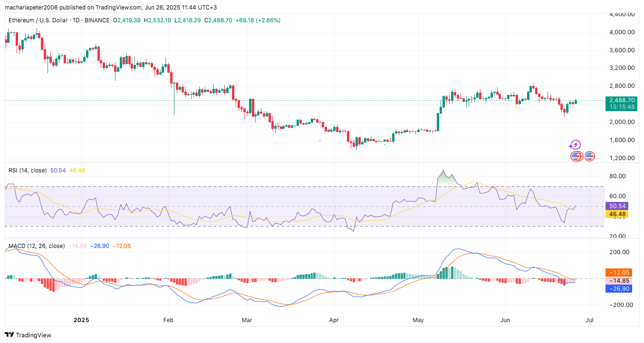Select the MACD (12, 26, close) indicator legend

(37, 246)
